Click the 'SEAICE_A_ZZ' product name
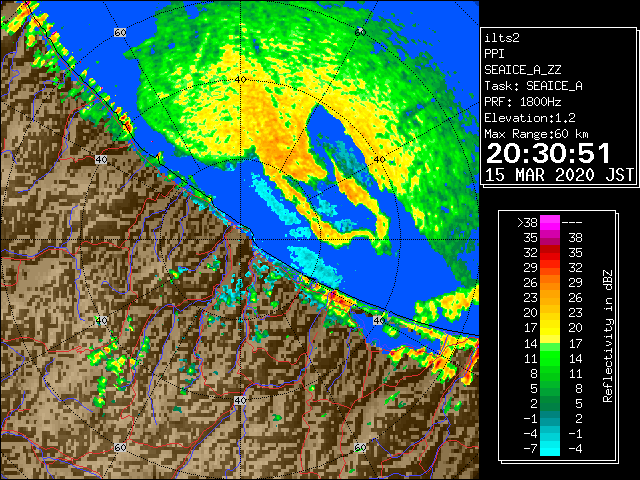Viewport: 640px width, 480px height. point(522,70)
